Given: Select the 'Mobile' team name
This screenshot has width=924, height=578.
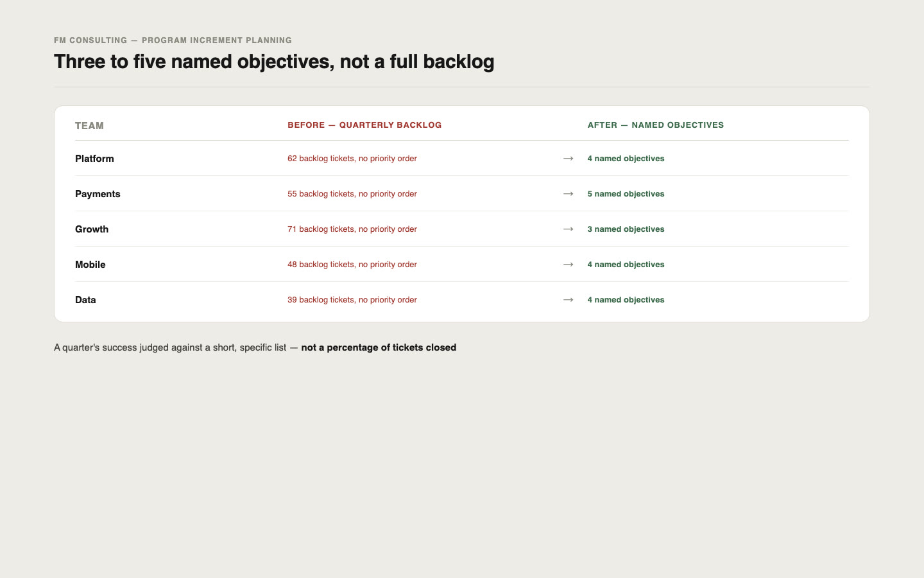Looking at the screenshot, I should coord(90,265).
